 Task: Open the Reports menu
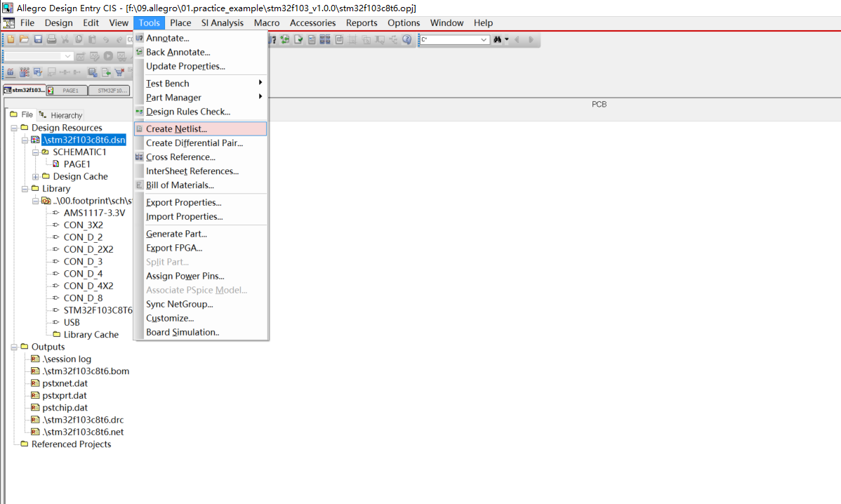click(x=361, y=23)
